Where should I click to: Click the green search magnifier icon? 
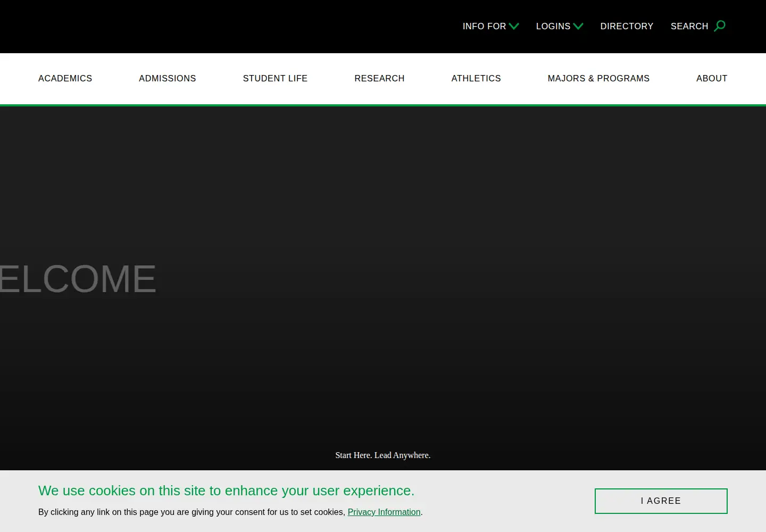click(720, 26)
